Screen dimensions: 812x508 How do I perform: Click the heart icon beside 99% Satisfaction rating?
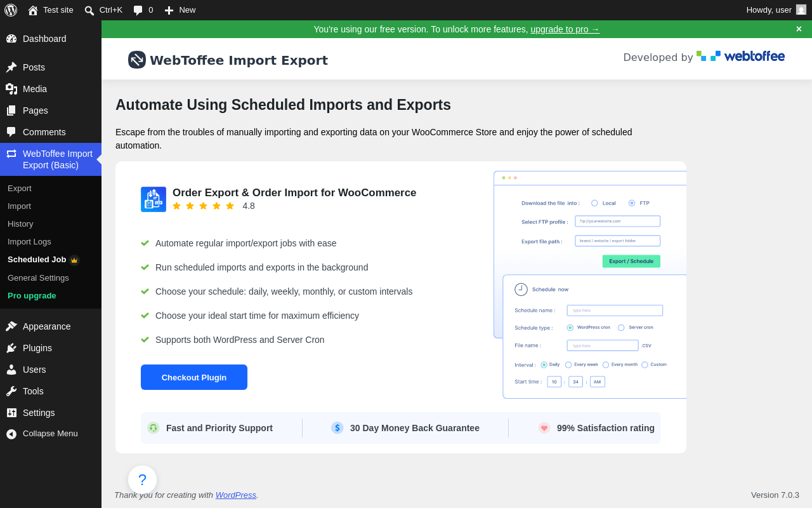[544, 428]
